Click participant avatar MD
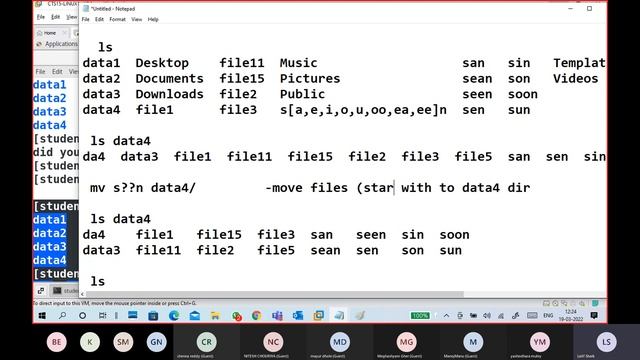Viewport: 640px width, 360px height. [340, 342]
